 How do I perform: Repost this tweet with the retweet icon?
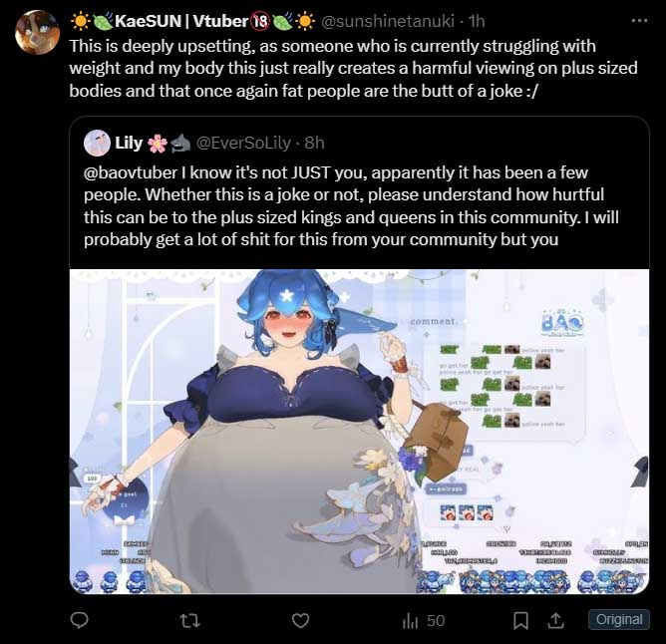(x=189, y=621)
